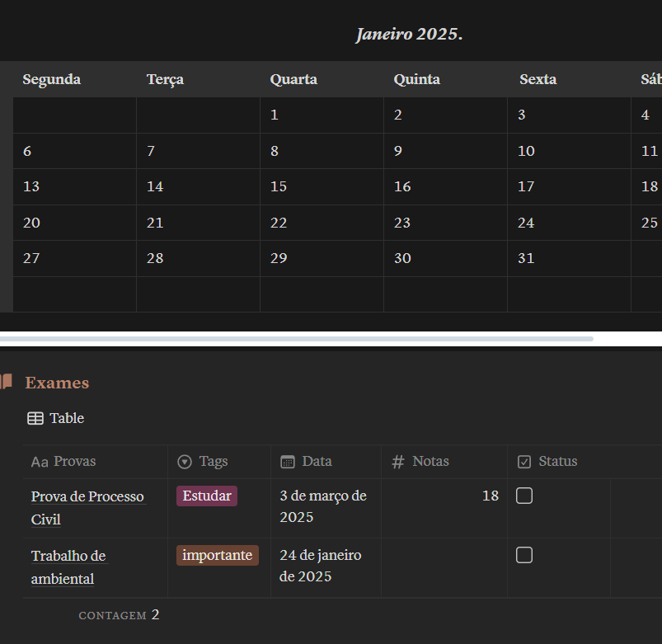The image size is (662, 644).
Task: Select day 24 cell in calendar
Action: point(568,223)
